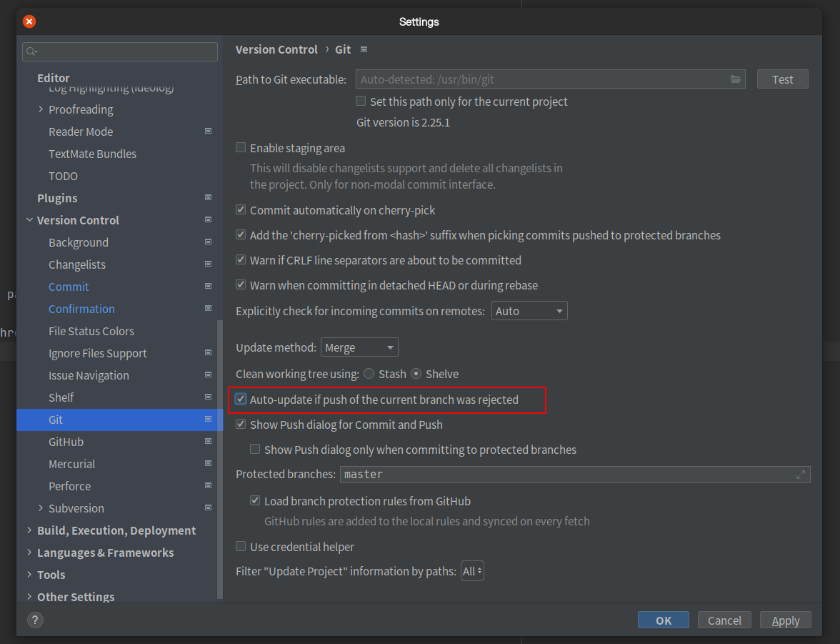Enable staging area checkbox
The width and height of the screenshot is (840, 644).
pos(241,148)
